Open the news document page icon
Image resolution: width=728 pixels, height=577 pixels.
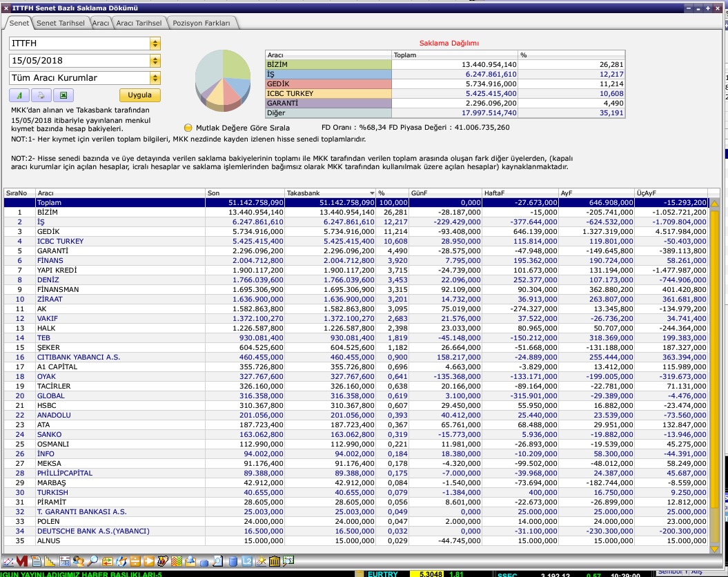[x=36, y=561]
